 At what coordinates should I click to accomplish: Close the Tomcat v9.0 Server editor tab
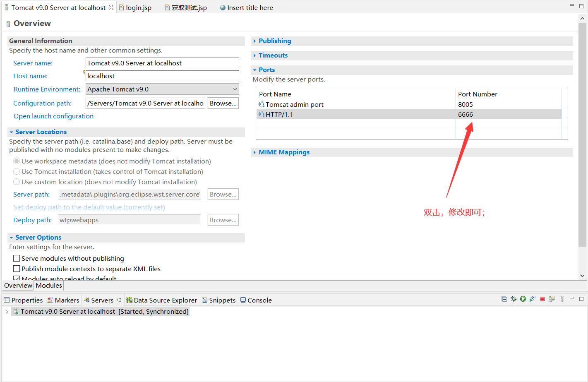[111, 7]
